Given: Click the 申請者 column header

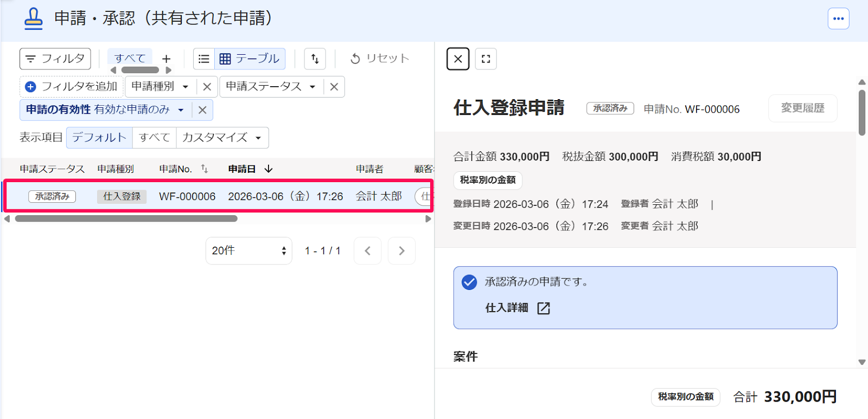Looking at the screenshot, I should (369, 169).
